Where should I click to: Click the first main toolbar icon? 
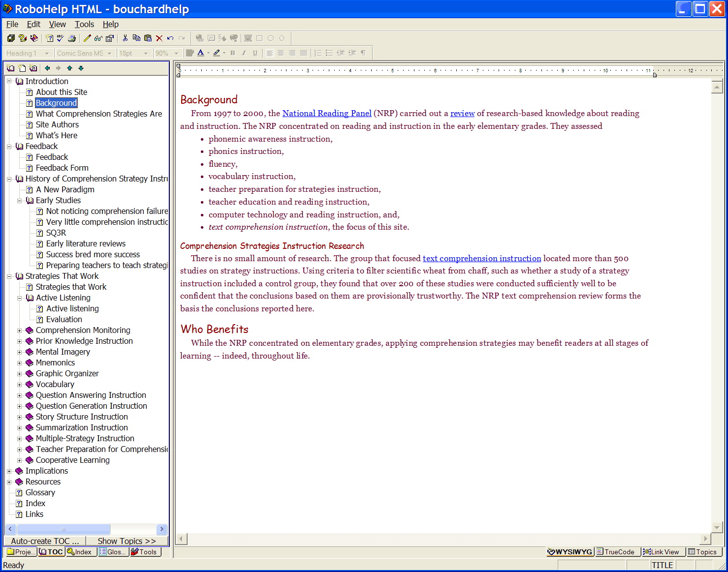click(x=11, y=38)
